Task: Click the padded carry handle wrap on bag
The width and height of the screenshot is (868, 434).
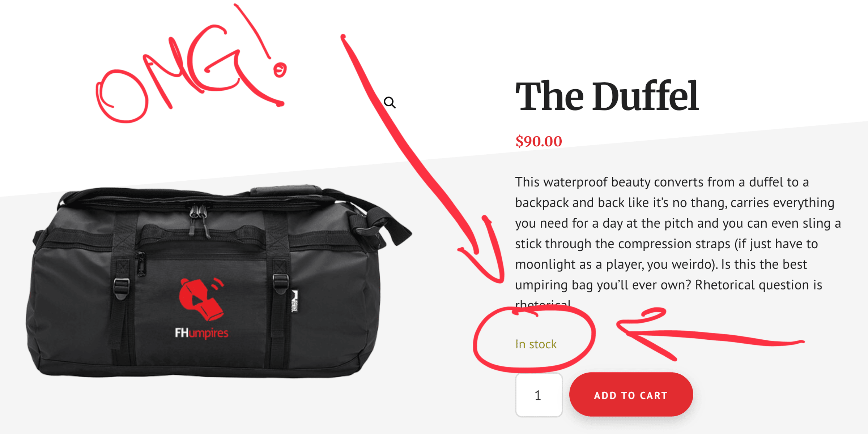Action: pos(286,190)
